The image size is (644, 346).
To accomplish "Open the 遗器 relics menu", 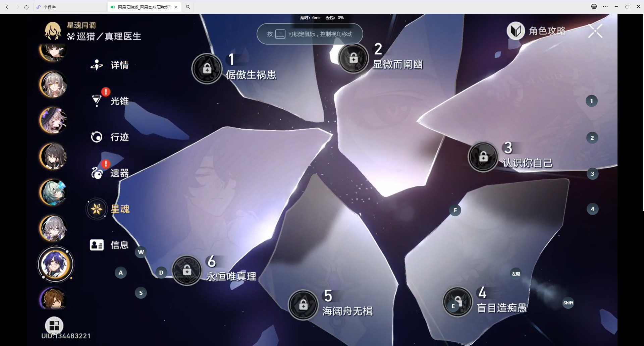I will 110,173.
